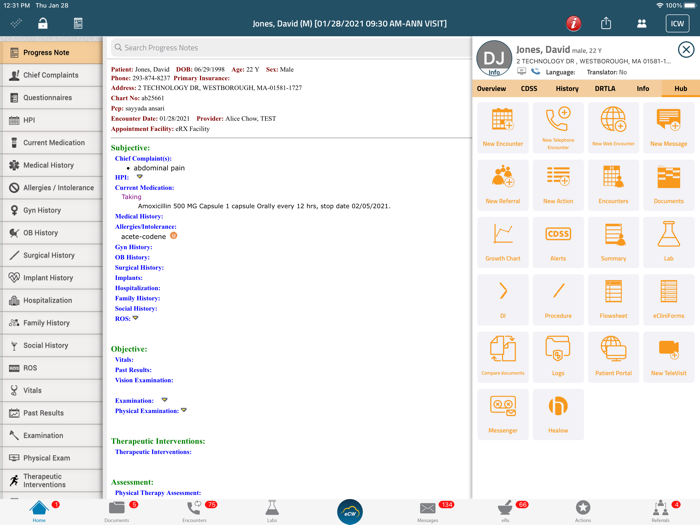Switch to the DRTLA tab
The width and height of the screenshot is (700, 525).
(605, 88)
